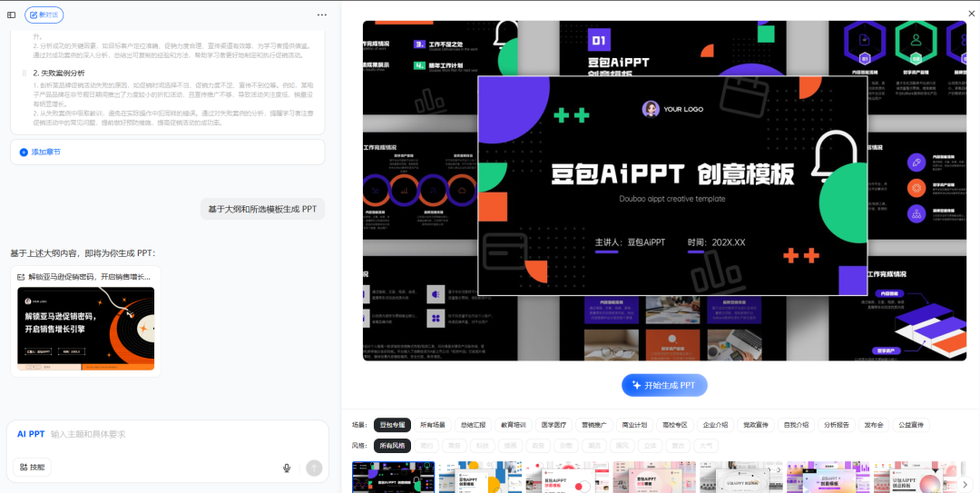Select the purple gradient template thumbnail
This screenshot has width=980, height=493.
coord(828,478)
